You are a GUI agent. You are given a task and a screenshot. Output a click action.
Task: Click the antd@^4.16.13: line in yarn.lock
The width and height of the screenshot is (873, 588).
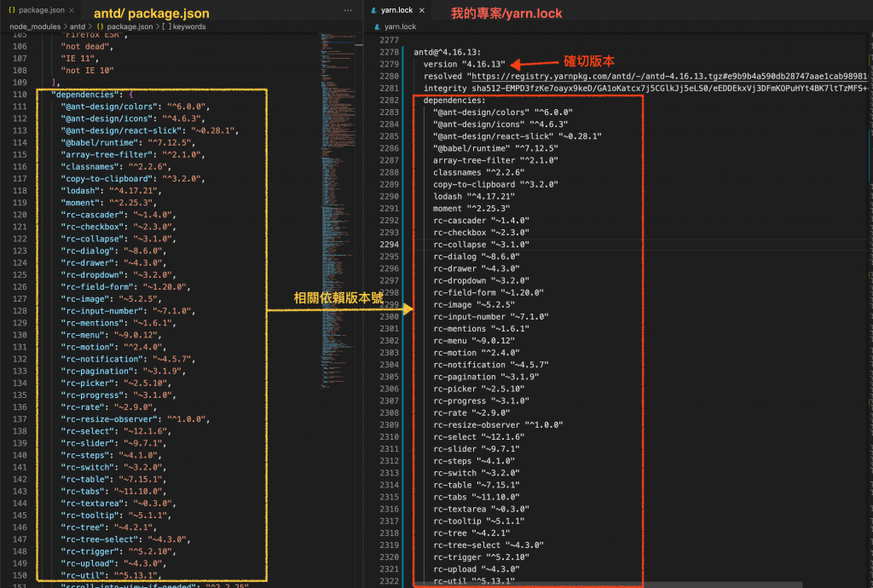coord(447,52)
